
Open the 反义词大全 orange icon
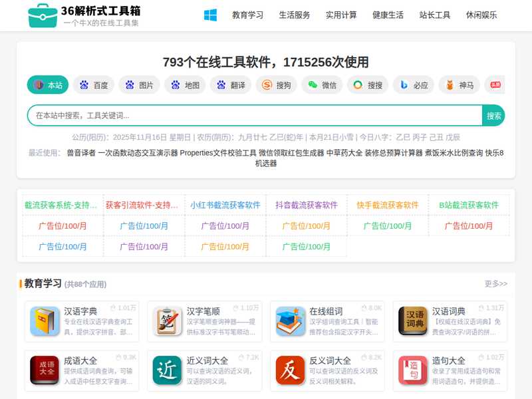click(x=290, y=370)
